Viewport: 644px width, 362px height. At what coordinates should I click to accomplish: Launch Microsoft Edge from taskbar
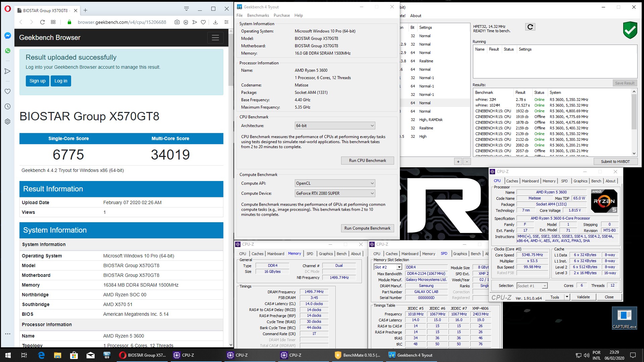(x=41, y=355)
